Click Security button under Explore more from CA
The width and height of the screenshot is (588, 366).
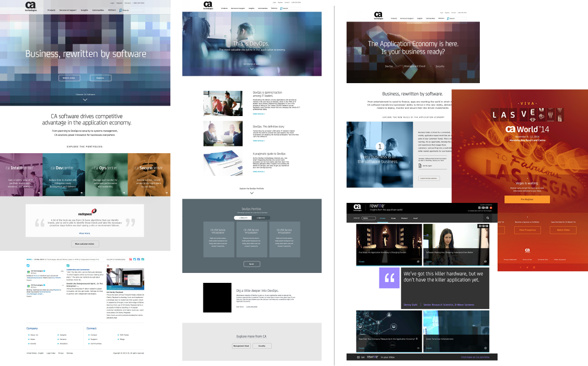point(262,346)
